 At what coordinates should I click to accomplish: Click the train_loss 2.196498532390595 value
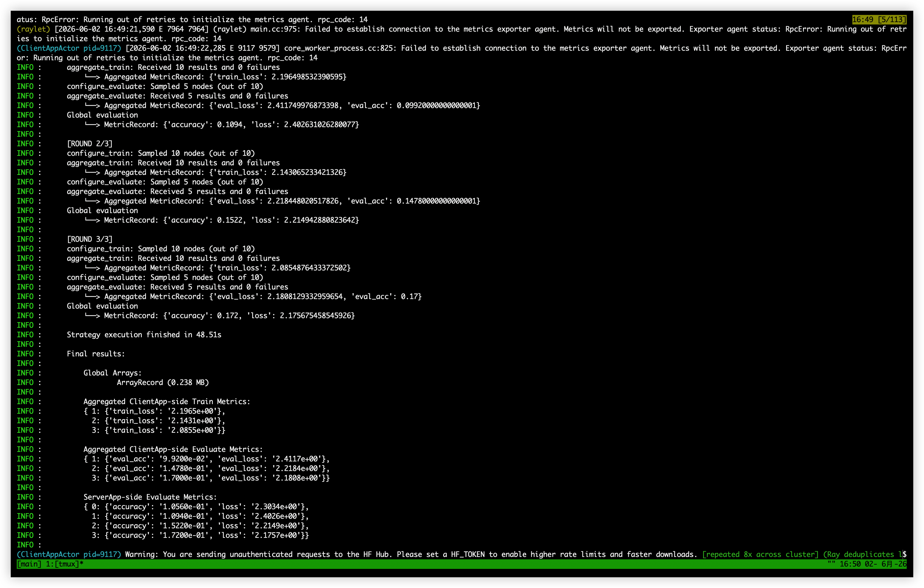coord(307,77)
